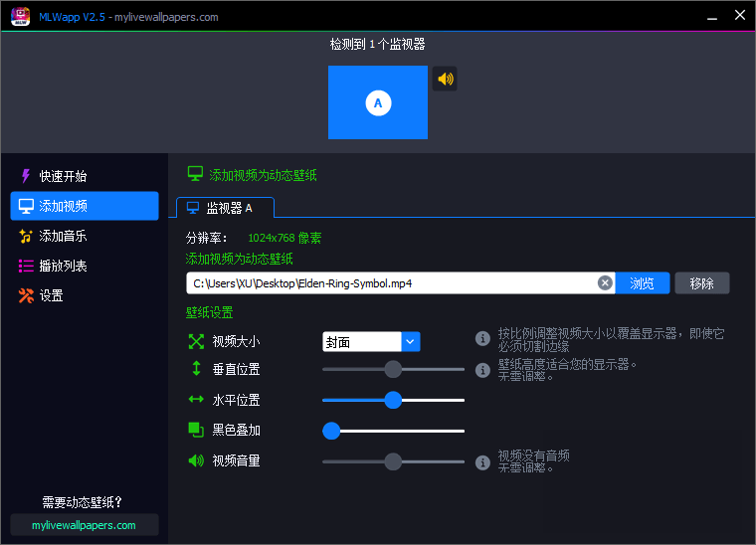Go to 添加音乐 add music section

85,236
